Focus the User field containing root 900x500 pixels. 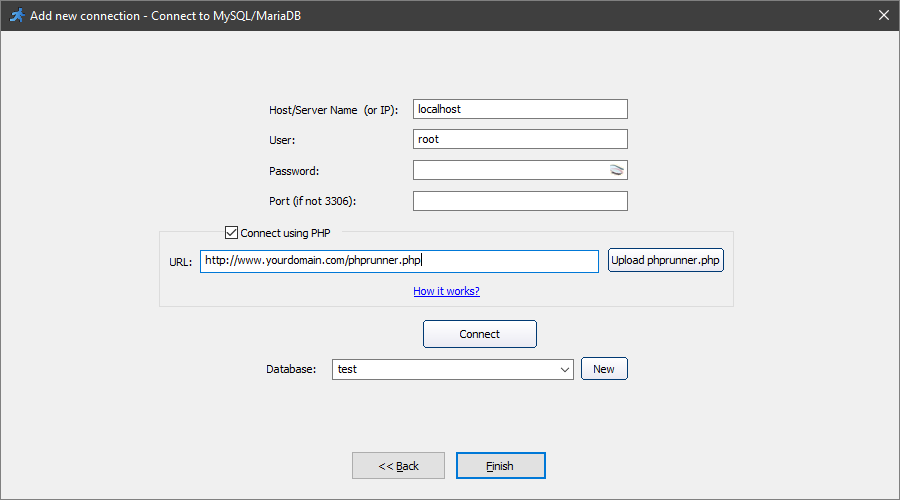[520, 139]
